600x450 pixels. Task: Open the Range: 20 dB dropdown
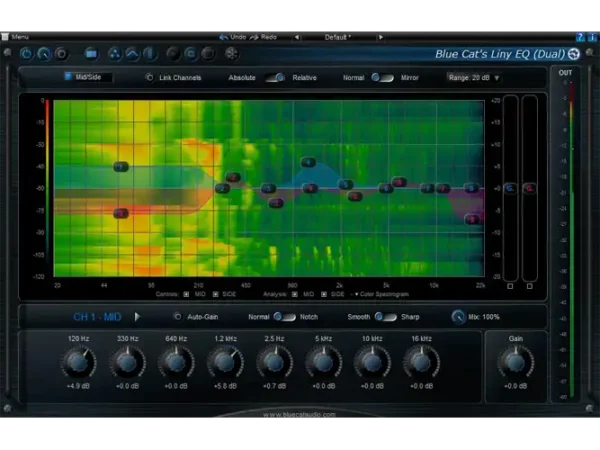tap(474, 78)
